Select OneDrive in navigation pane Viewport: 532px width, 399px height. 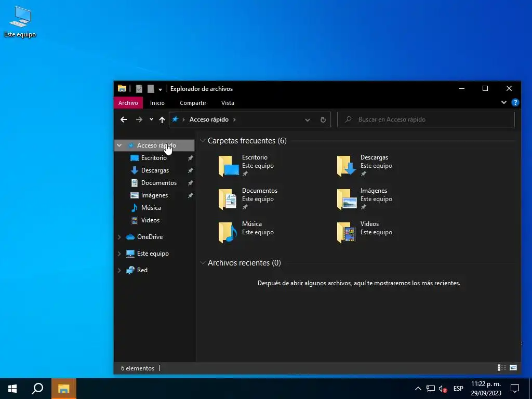point(150,237)
